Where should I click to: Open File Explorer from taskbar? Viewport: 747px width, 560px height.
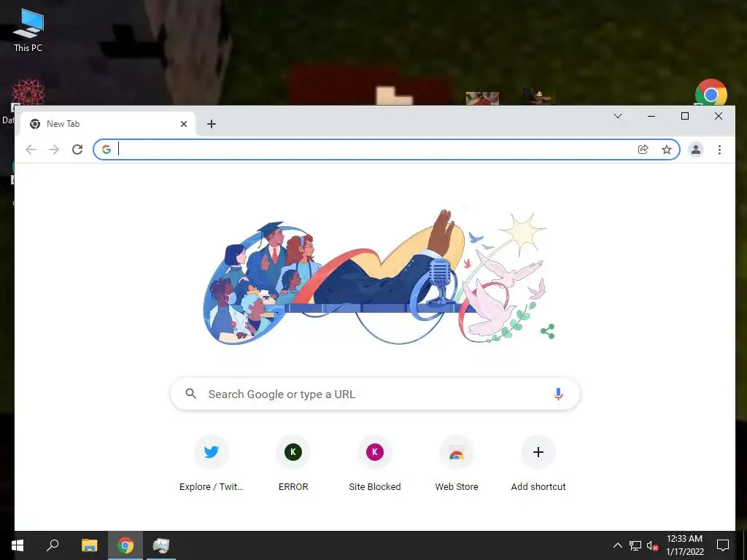[x=89, y=545]
